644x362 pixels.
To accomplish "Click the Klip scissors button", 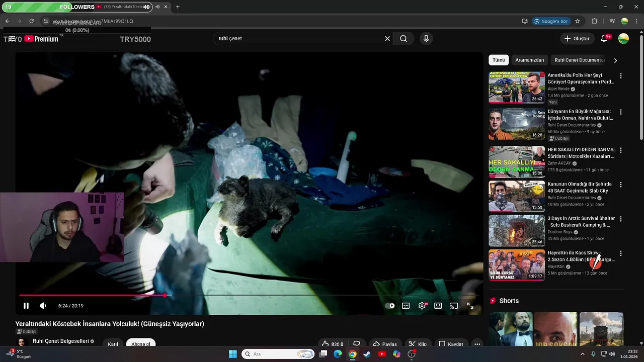I will tap(418, 344).
